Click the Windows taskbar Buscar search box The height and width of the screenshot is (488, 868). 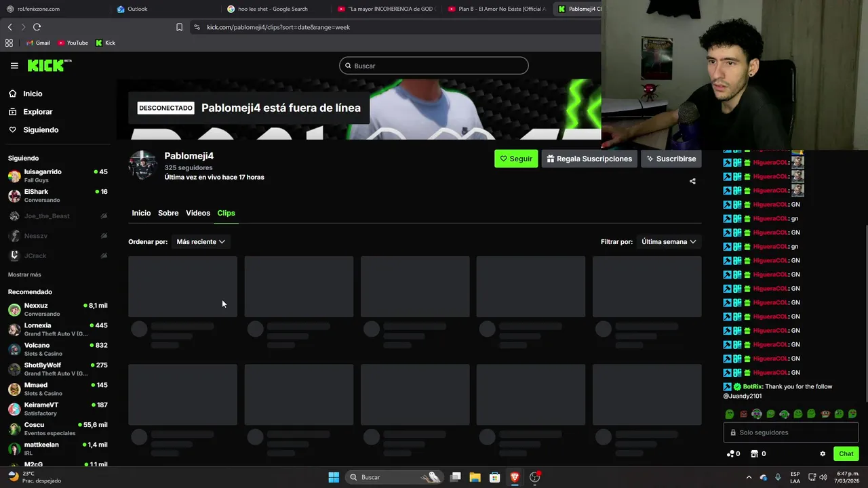tap(395, 477)
